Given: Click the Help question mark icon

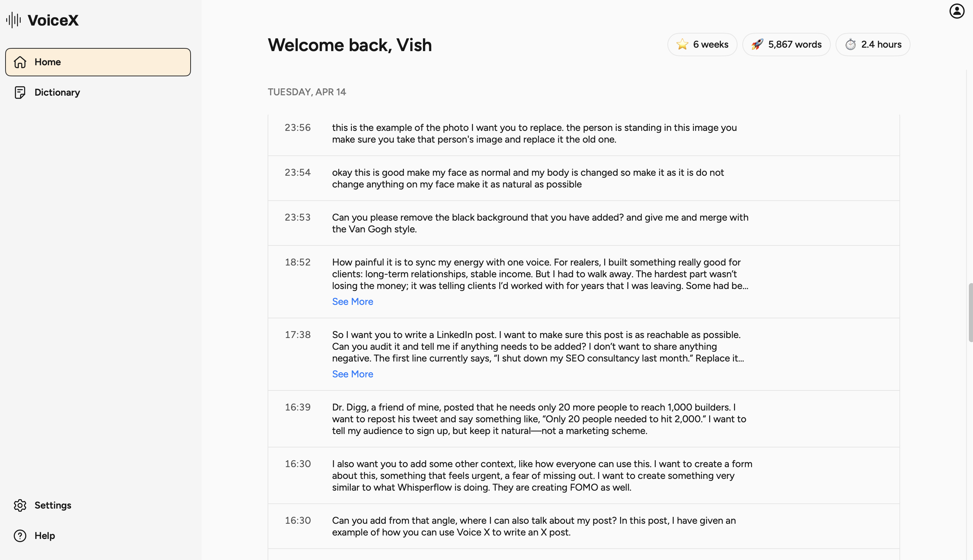Looking at the screenshot, I should pyautogui.click(x=20, y=535).
